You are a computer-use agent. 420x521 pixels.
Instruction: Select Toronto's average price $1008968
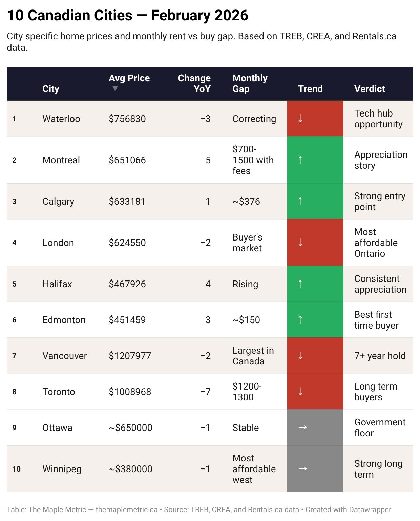pos(130,392)
